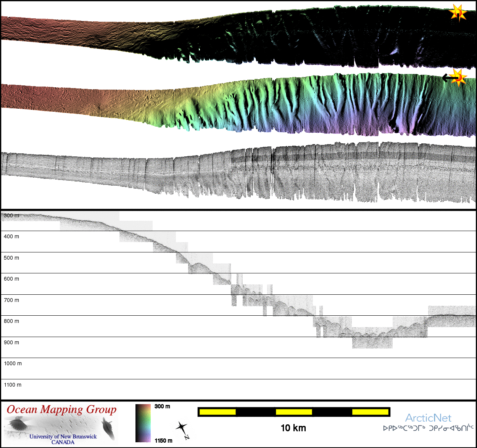Click the north arrow compass star

(182, 427)
